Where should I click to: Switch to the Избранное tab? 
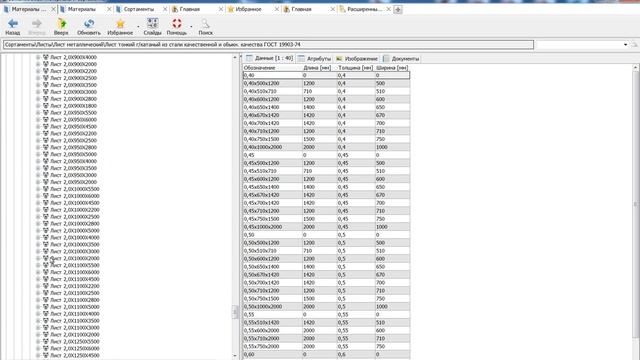pos(248,9)
